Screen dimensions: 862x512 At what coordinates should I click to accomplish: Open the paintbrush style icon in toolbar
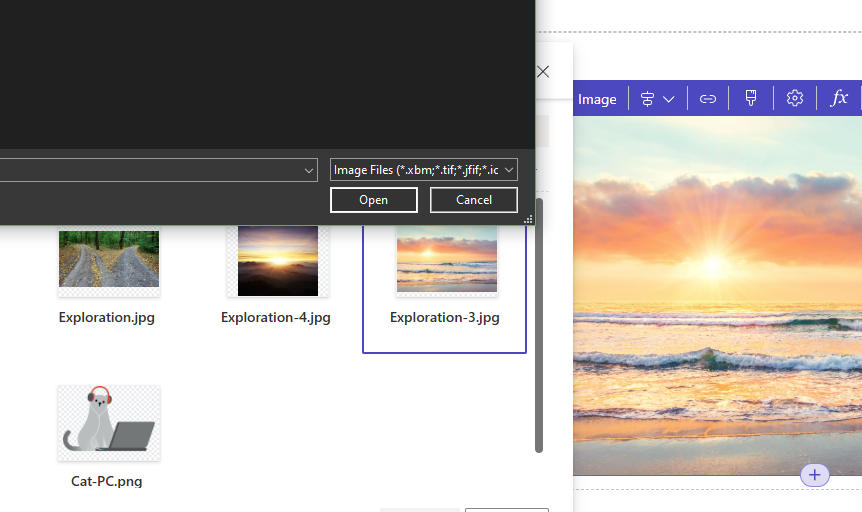click(x=751, y=98)
